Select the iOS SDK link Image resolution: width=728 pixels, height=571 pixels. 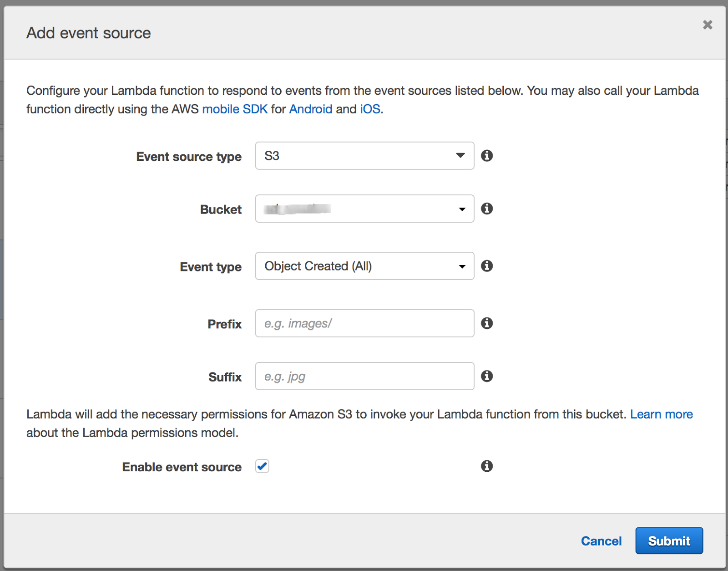point(370,109)
